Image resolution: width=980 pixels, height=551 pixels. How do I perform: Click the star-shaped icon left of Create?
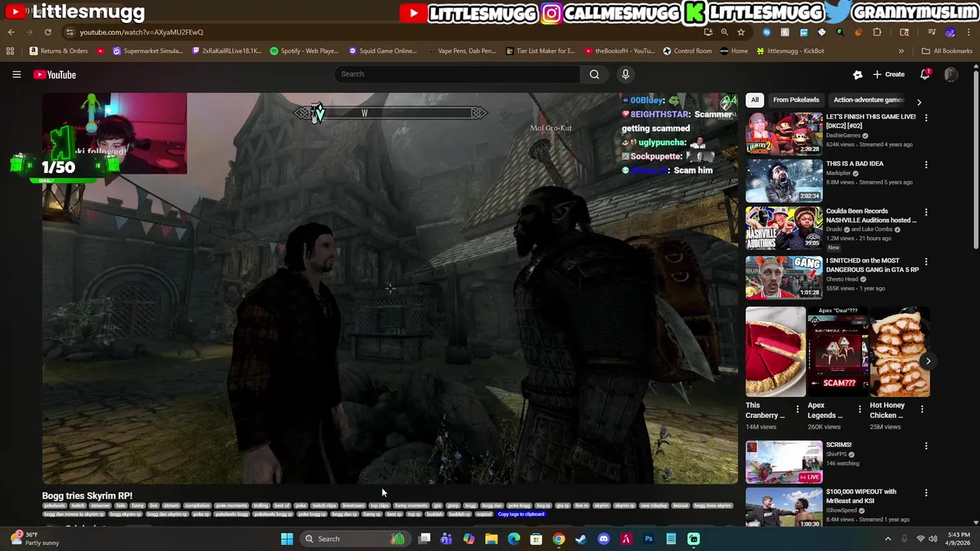pos(857,74)
